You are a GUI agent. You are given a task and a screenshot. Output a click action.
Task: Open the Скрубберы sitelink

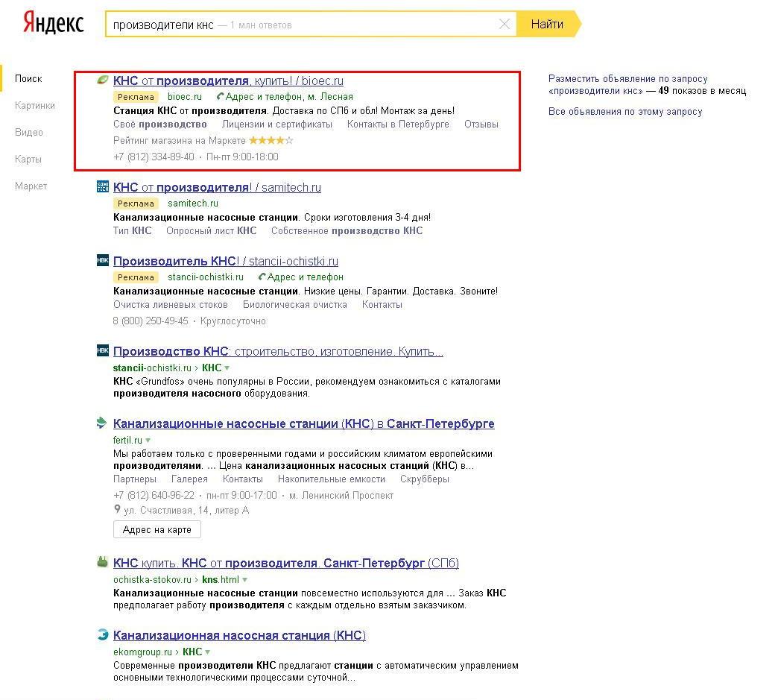click(425, 479)
